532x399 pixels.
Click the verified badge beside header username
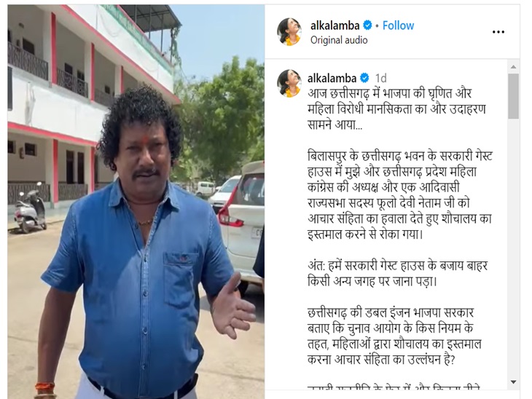(367, 25)
